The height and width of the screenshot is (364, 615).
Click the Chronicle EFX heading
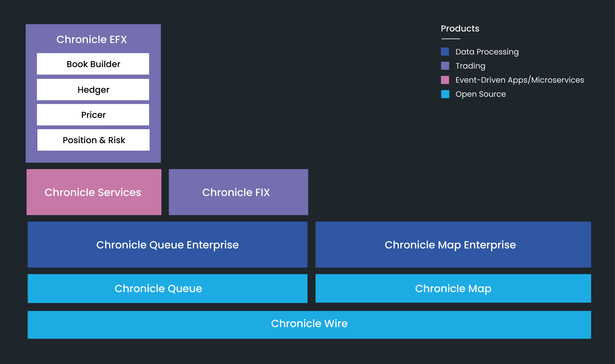click(x=92, y=39)
